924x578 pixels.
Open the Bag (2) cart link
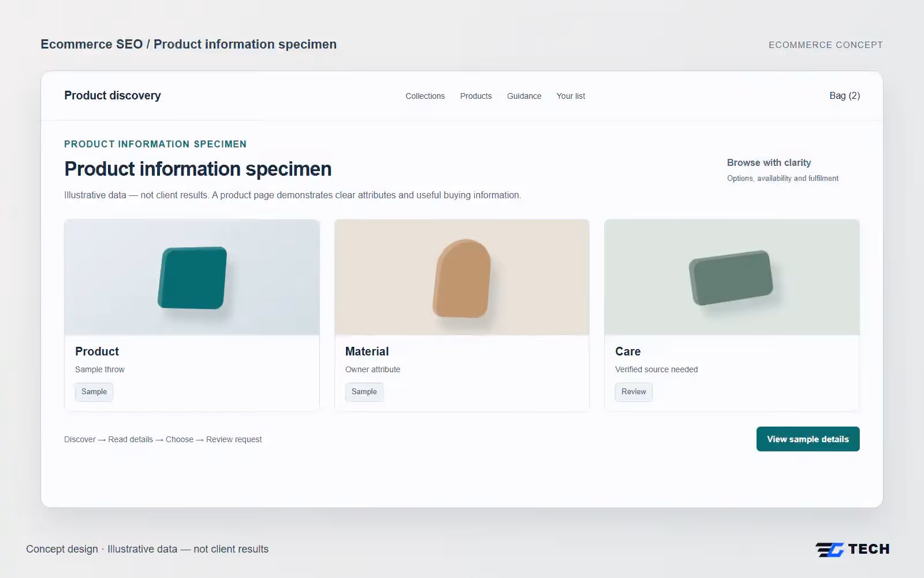(845, 96)
